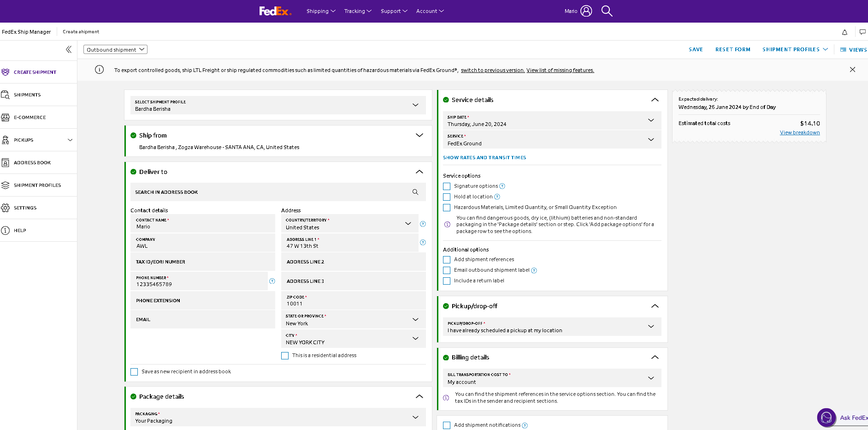Click the Pickups sidebar icon
868x430 pixels.
[6, 140]
